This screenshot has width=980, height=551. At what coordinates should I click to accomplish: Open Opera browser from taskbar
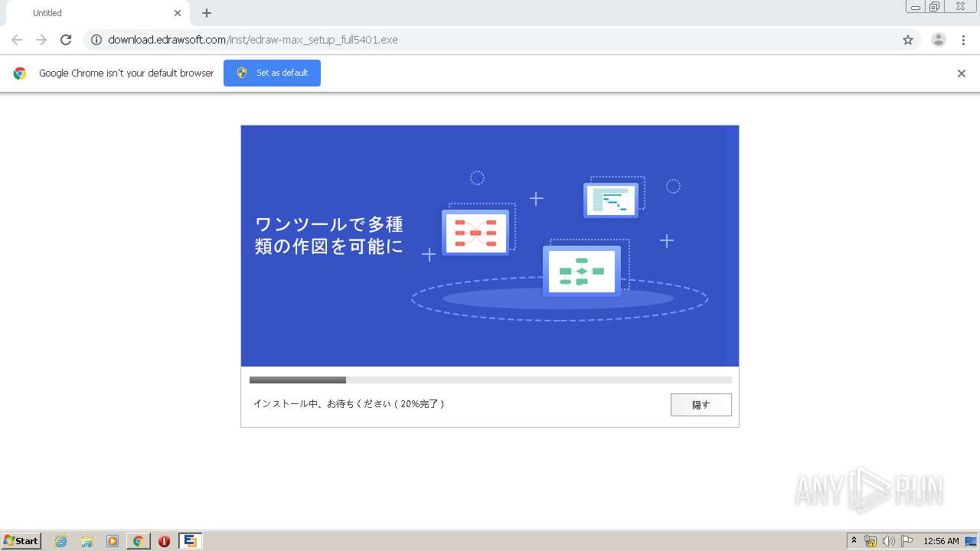click(x=164, y=541)
